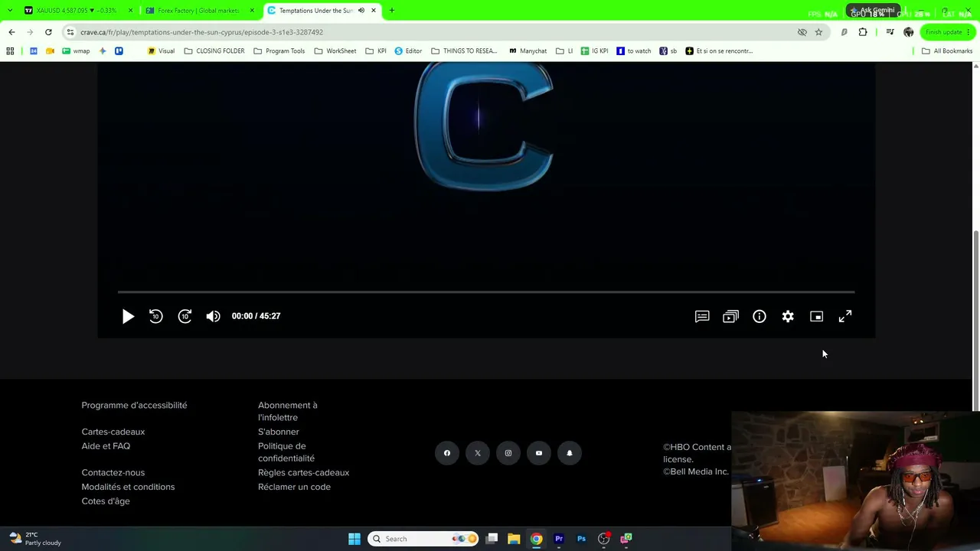
Task: Switch to Forex Factory tab
Action: tap(198, 11)
